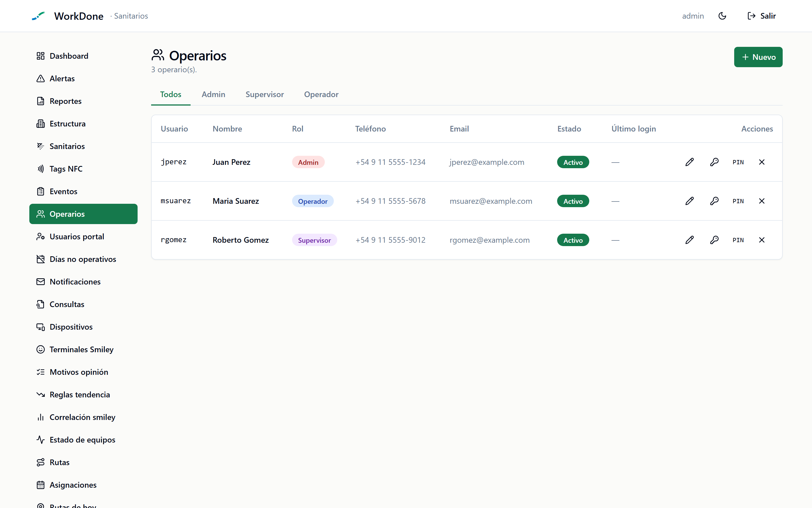Click the Estado de equipos pulse icon
The height and width of the screenshot is (508, 812).
(x=41, y=439)
